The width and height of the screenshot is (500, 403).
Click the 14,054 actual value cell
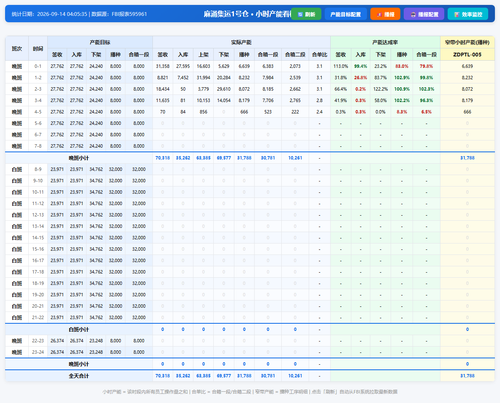224,100
